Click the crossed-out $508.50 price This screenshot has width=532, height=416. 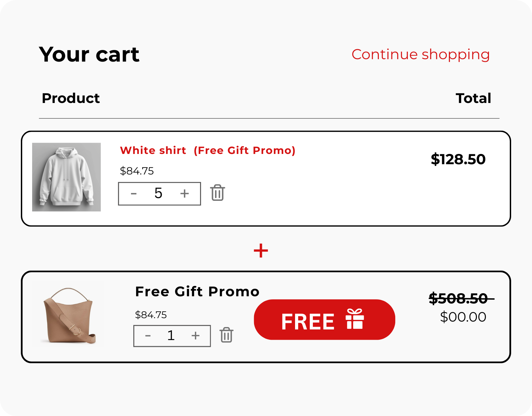(x=458, y=299)
